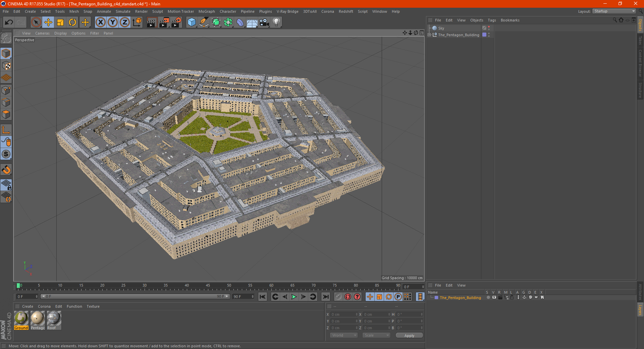Click the timeline range slider bar

135,297
